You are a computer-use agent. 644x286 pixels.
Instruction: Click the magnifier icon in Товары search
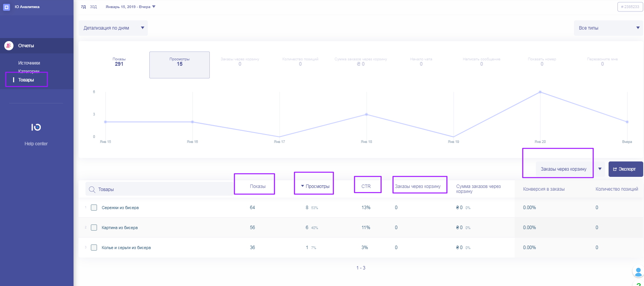(x=92, y=190)
